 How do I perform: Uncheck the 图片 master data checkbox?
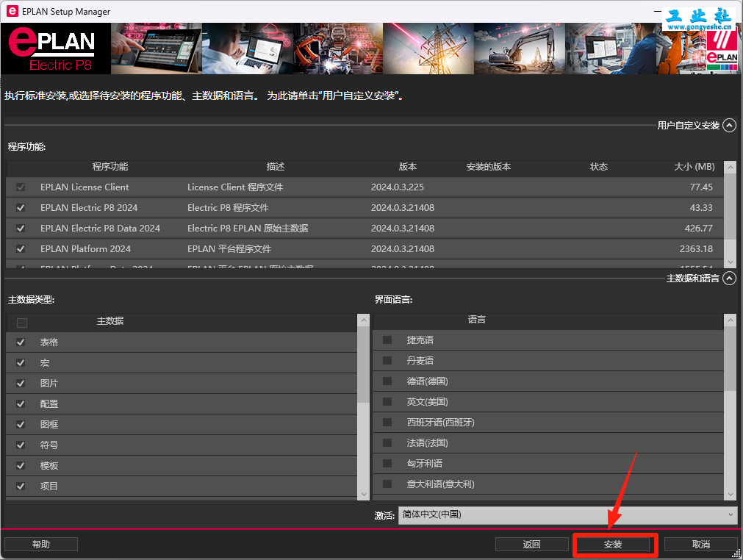point(21,384)
